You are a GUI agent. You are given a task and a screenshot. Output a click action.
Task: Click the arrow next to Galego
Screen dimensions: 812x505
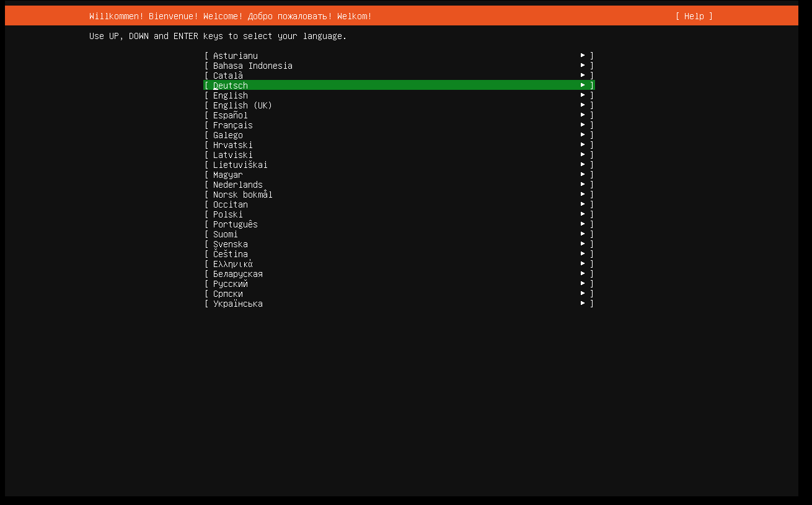[583, 135]
